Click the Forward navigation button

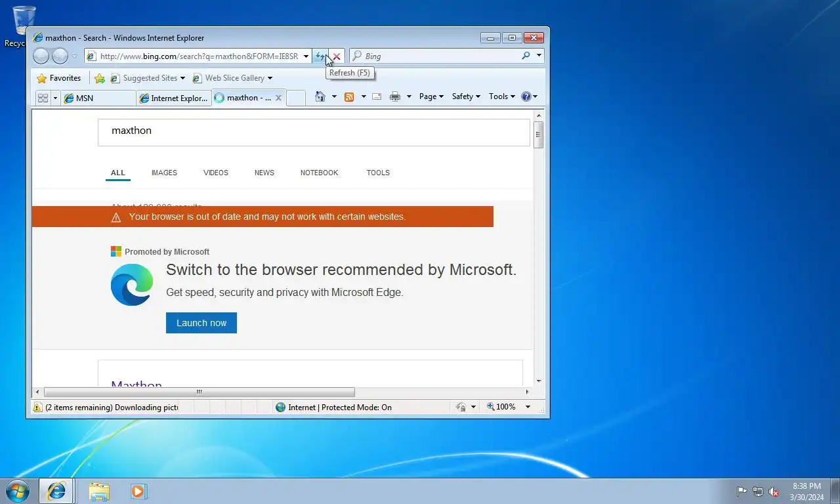[x=60, y=56]
